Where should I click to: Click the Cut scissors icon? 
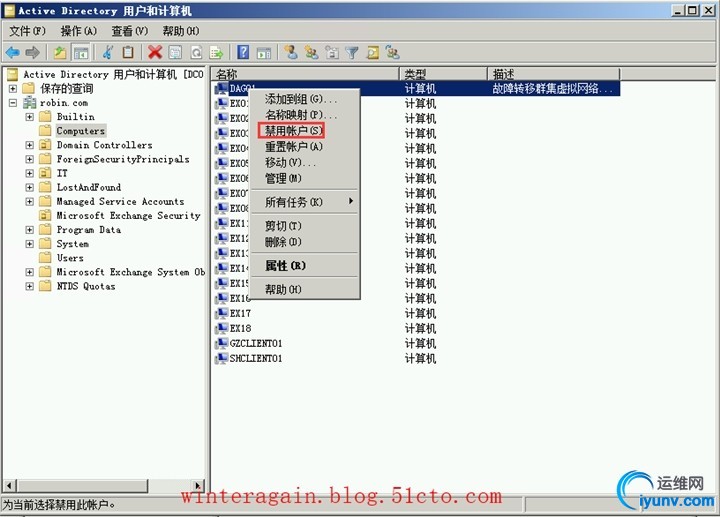click(108, 52)
